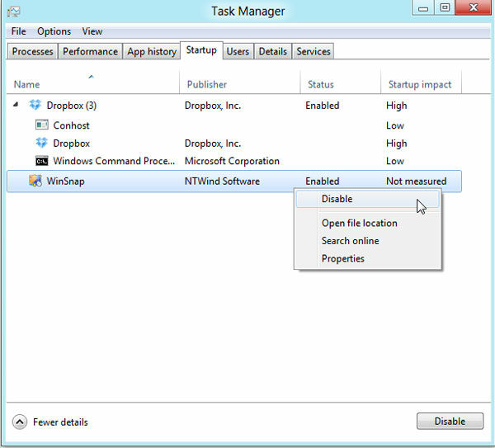Image resolution: width=495 pixels, height=448 pixels.
Task: Open the File menu
Action: pyautogui.click(x=19, y=31)
